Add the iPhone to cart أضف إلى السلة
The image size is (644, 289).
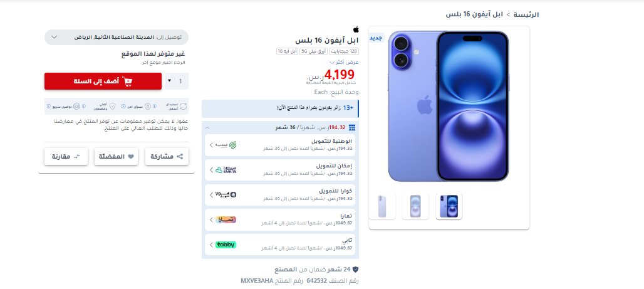tap(103, 81)
